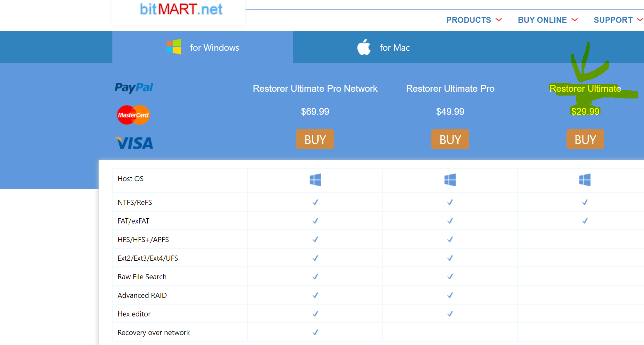Click the FAT/exFAT row label

point(133,221)
